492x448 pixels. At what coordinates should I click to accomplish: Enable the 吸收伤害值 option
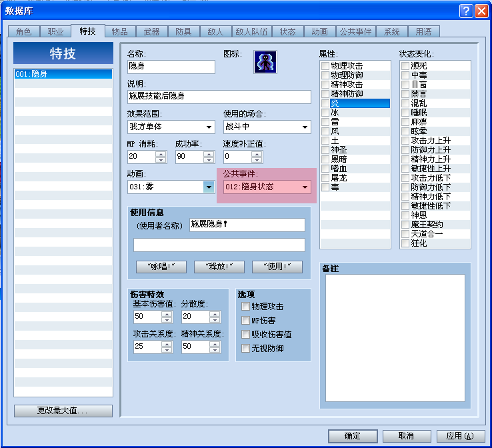pyautogui.click(x=245, y=335)
